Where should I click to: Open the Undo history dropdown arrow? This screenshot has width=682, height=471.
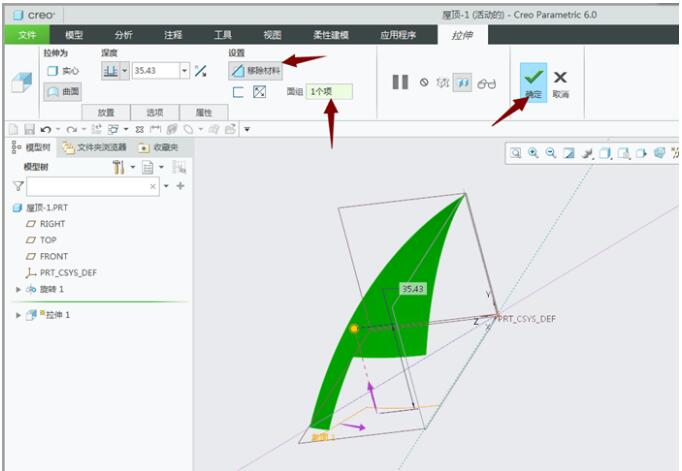(x=58, y=129)
